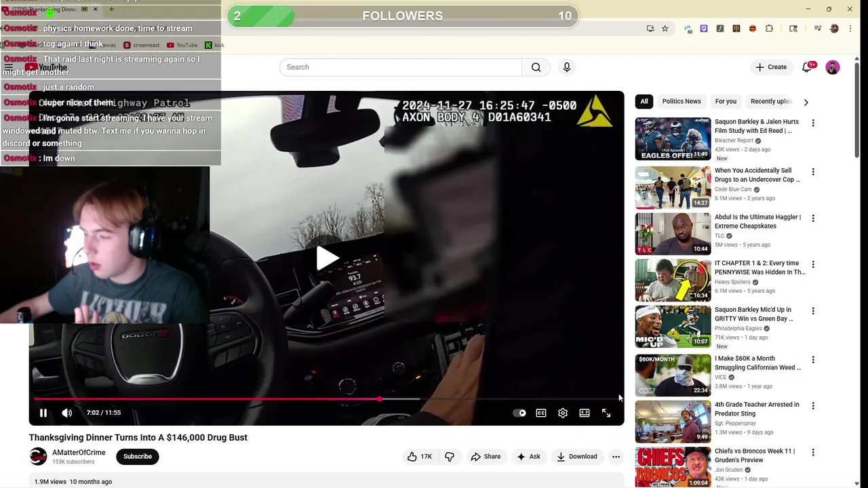Open the Code Blue Cam video thumbnail
Screen dimensions: 868x488
click(x=673, y=188)
